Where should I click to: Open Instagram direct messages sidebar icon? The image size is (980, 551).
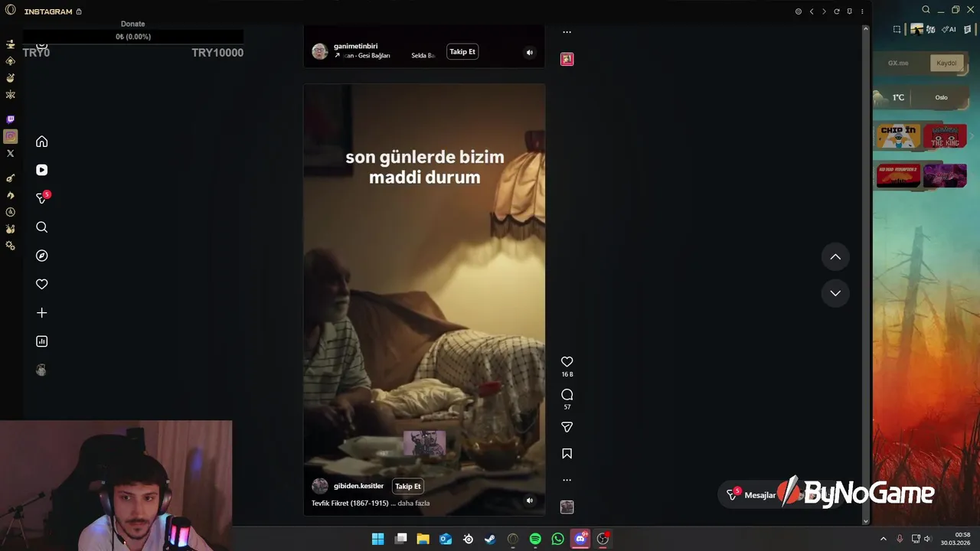(x=42, y=198)
